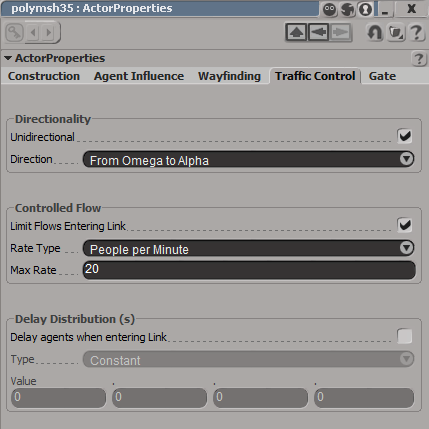Click the first Value field
The height and width of the screenshot is (429, 429).
58,398
